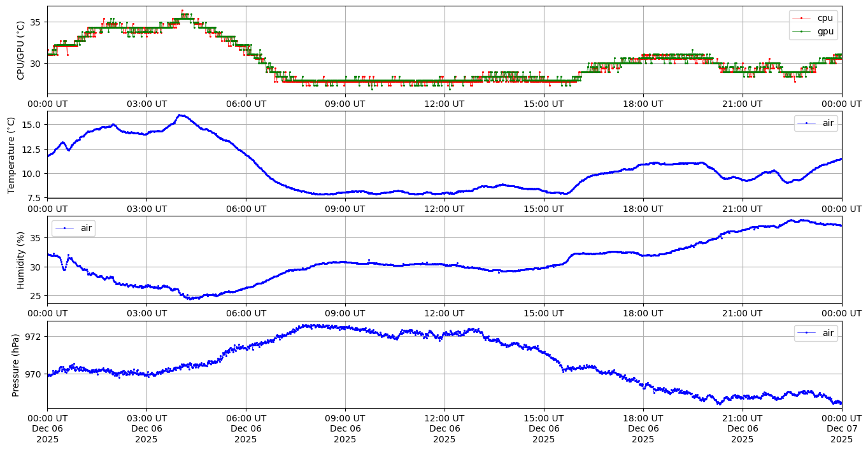This screenshot has height=450, width=868.
Task: Click 09:00 UT tick under CPU/GPU plot
Action: tap(345, 104)
